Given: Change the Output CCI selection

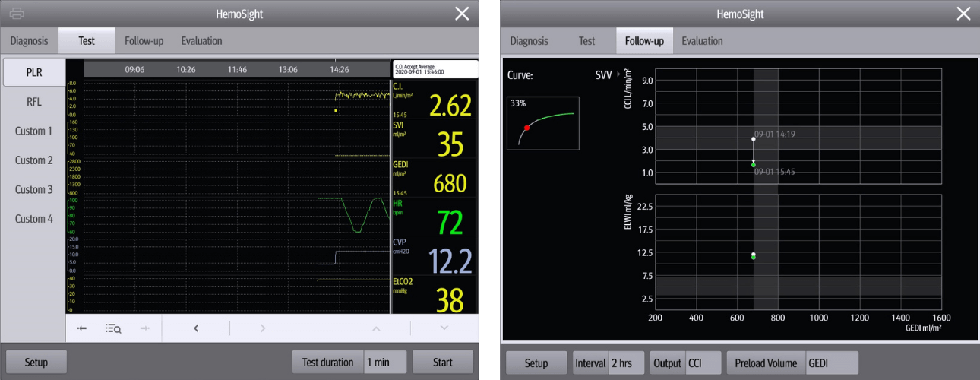Looking at the screenshot, I should coord(703,363).
